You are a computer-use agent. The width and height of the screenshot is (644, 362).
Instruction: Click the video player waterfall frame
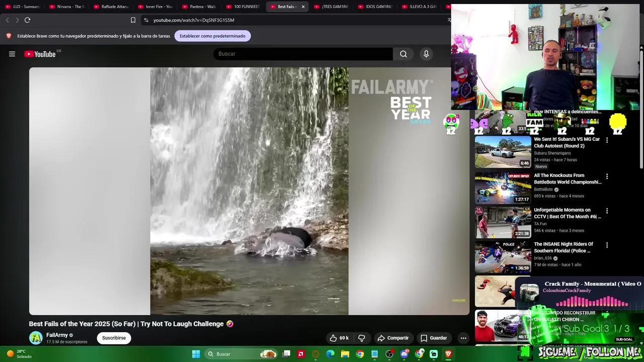[249, 191]
